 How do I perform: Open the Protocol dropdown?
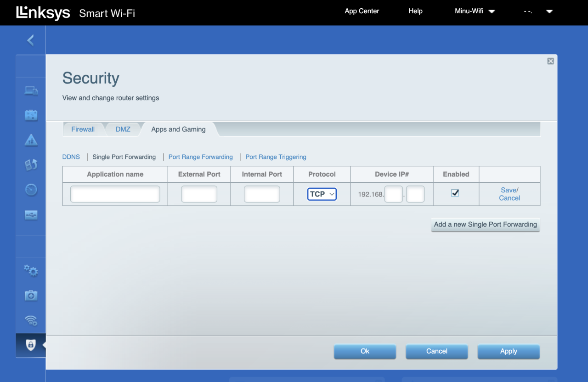pos(322,194)
